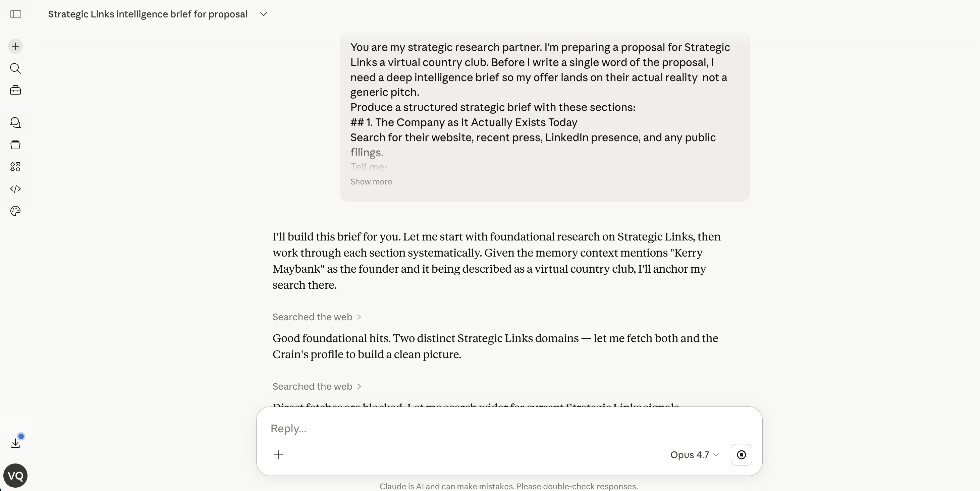Open the Code brackets icon
This screenshot has height=491, width=980.
pos(16,189)
